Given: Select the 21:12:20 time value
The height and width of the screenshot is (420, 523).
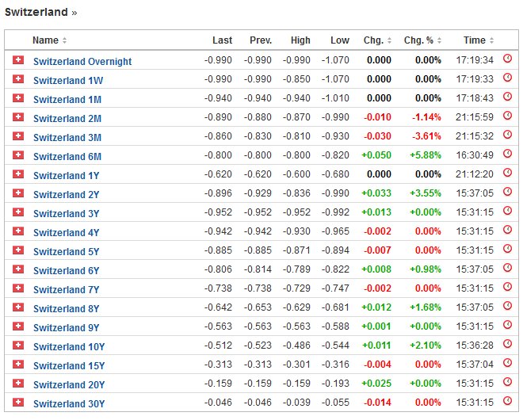Looking at the screenshot, I should [x=475, y=174].
